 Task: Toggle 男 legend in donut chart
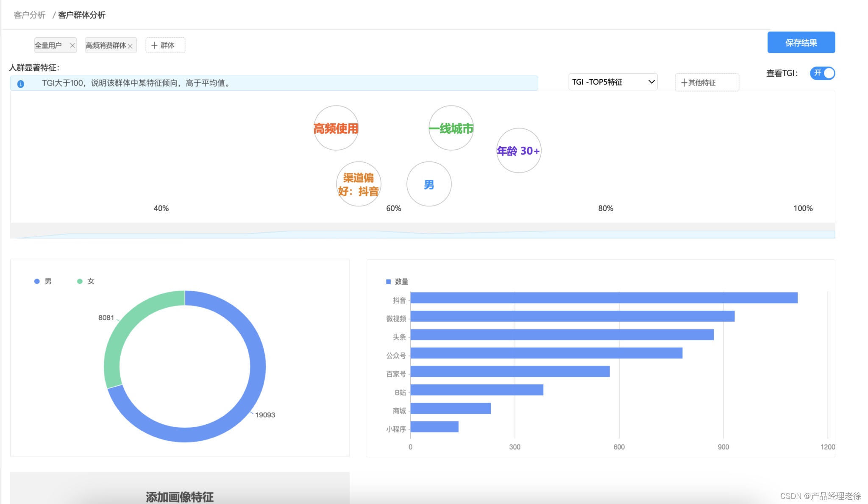tap(43, 281)
